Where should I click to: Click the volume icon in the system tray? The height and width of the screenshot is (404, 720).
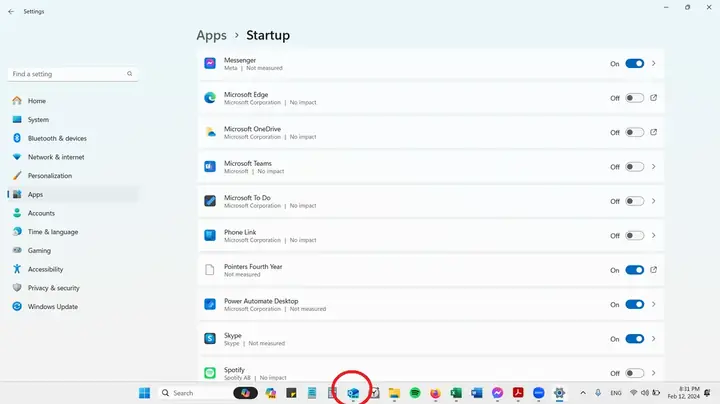click(x=645, y=393)
